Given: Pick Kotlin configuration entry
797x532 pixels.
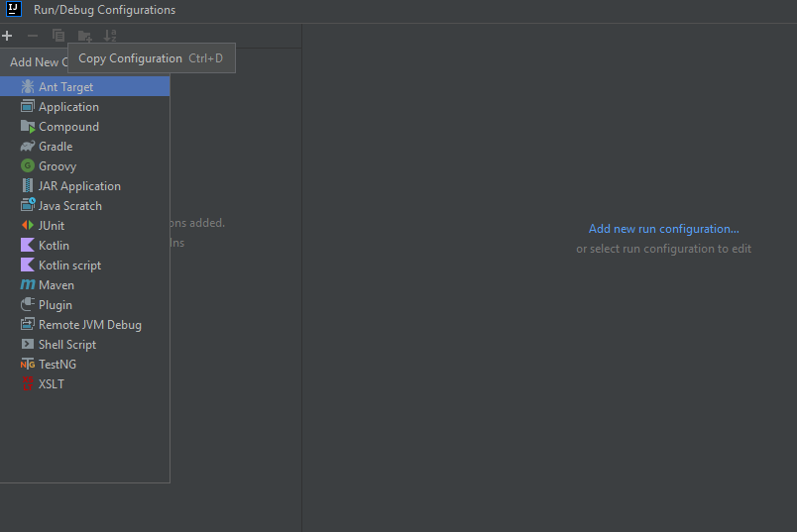Looking at the screenshot, I should pyautogui.click(x=85, y=245).
